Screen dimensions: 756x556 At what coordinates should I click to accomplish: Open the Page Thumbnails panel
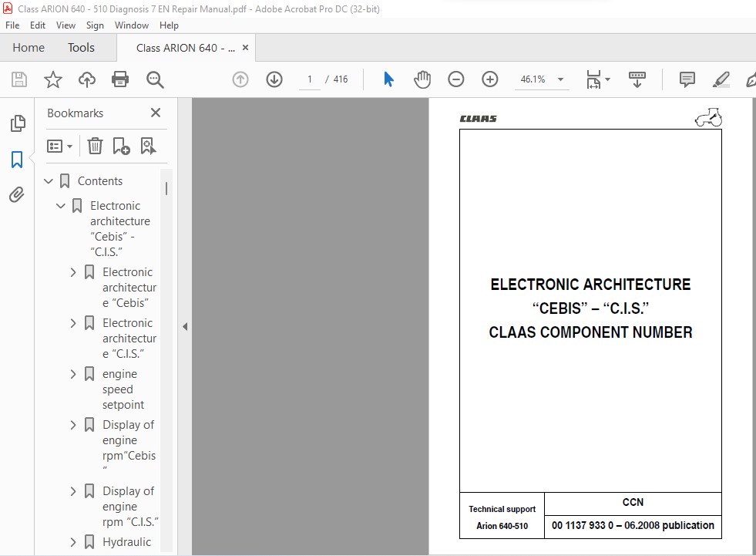click(x=18, y=123)
